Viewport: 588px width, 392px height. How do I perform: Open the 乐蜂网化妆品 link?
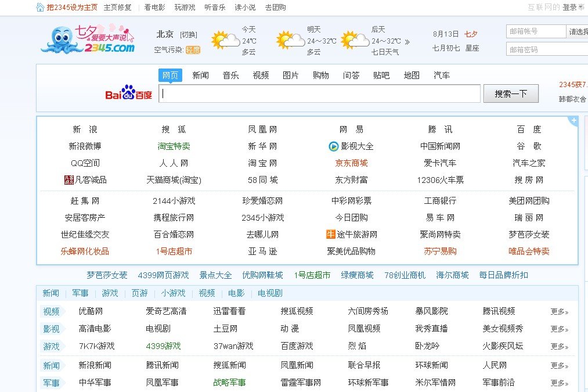coord(85,251)
